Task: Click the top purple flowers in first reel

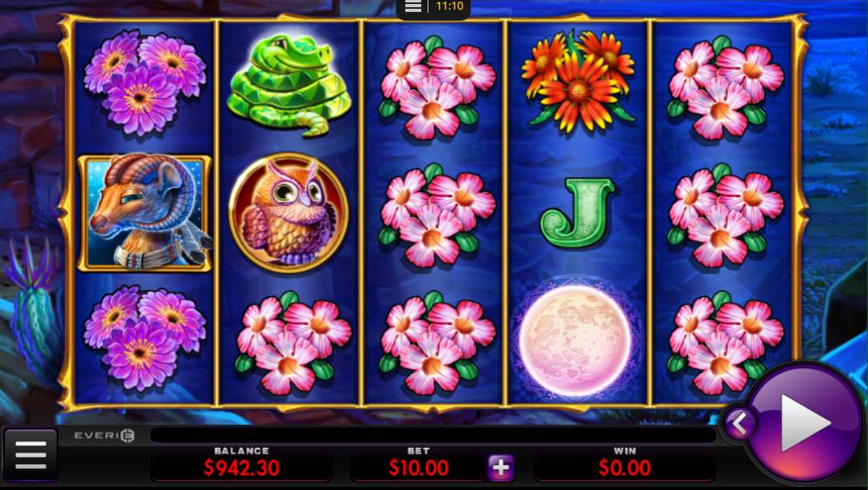Action: pyautogui.click(x=145, y=83)
